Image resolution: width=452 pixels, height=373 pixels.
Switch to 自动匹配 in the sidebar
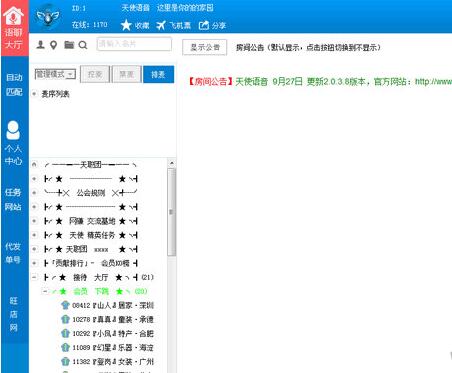coord(14,84)
